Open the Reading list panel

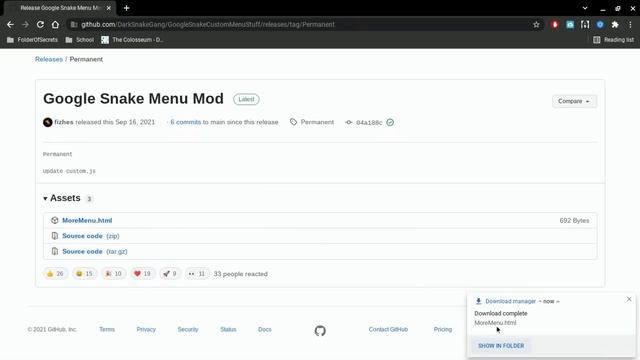pyautogui.click(x=613, y=40)
